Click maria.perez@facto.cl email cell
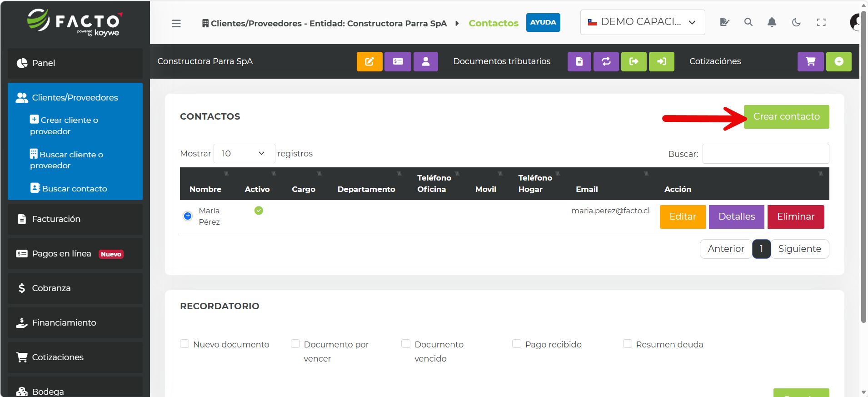Image resolution: width=868 pixels, height=397 pixels. tap(610, 211)
